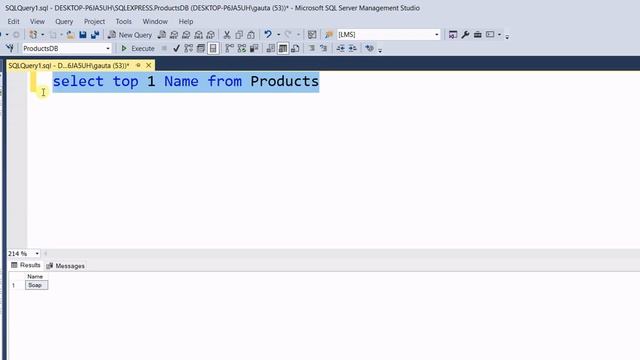The width and height of the screenshot is (640, 360).
Task: Specify values for template parameters icon
Action: [369, 48]
